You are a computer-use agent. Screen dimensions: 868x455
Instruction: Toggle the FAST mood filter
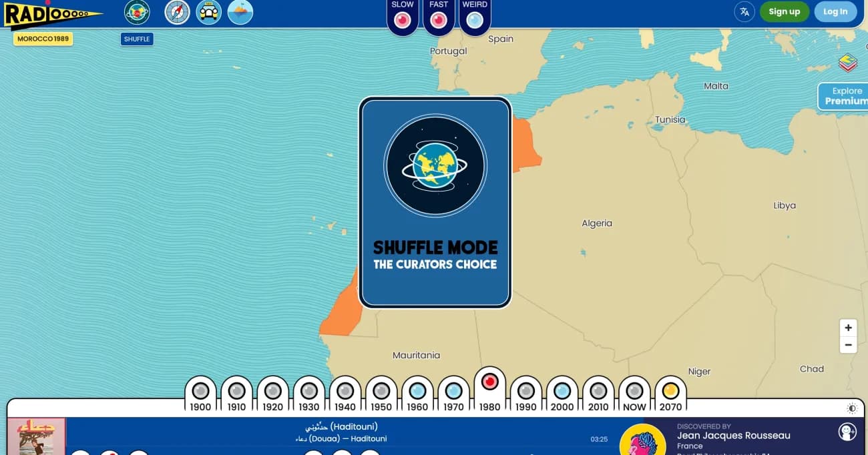439,20
